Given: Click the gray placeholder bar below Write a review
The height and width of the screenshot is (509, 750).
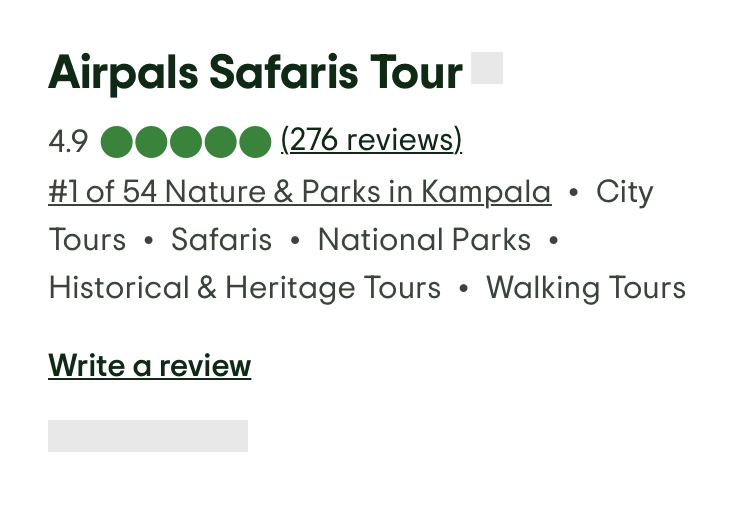Looking at the screenshot, I should [x=148, y=436].
